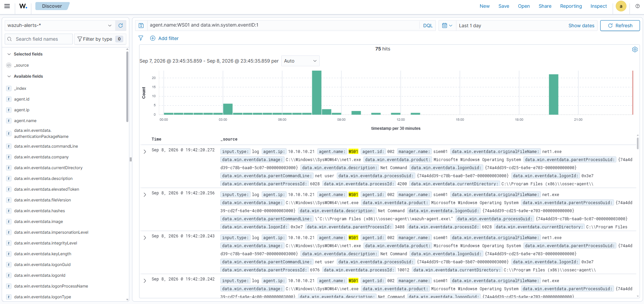Open the calendar quick date menu
The width and height of the screenshot is (644, 304).
click(447, 26)
